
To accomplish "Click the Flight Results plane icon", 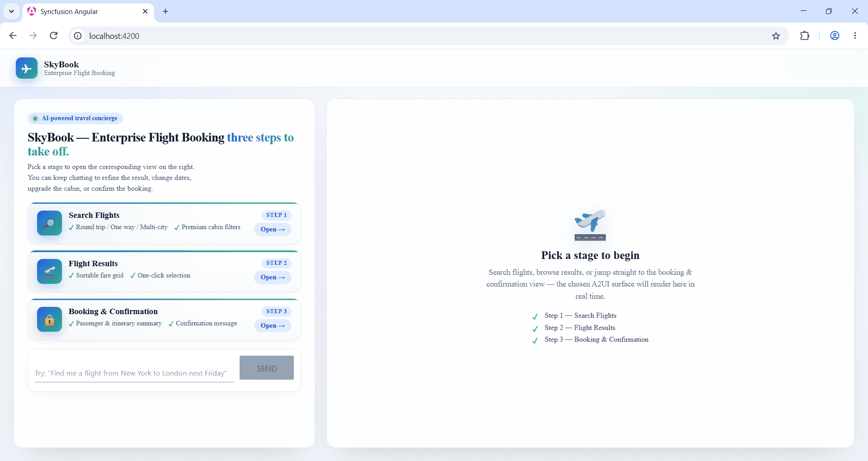I will [x=49, y=271].
